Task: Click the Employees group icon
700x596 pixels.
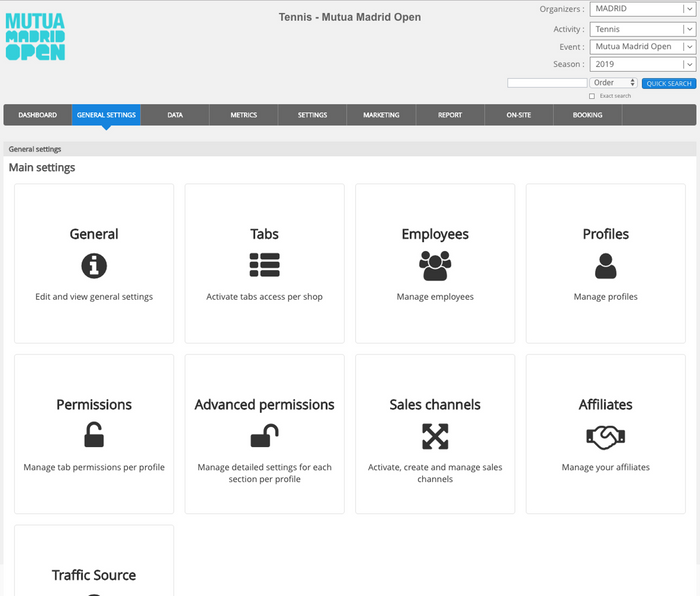Action: coord(435,265)
